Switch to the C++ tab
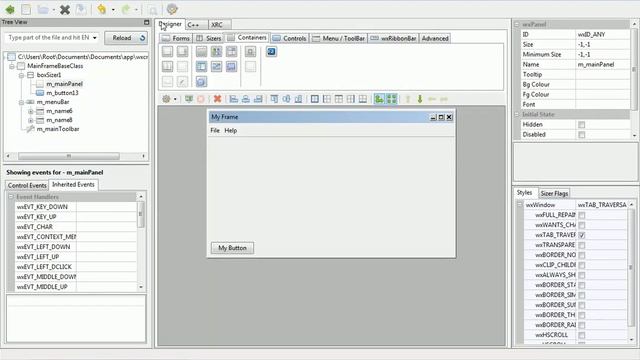The image size is (640, 360). pyautogui.click(x=193, y=25)
